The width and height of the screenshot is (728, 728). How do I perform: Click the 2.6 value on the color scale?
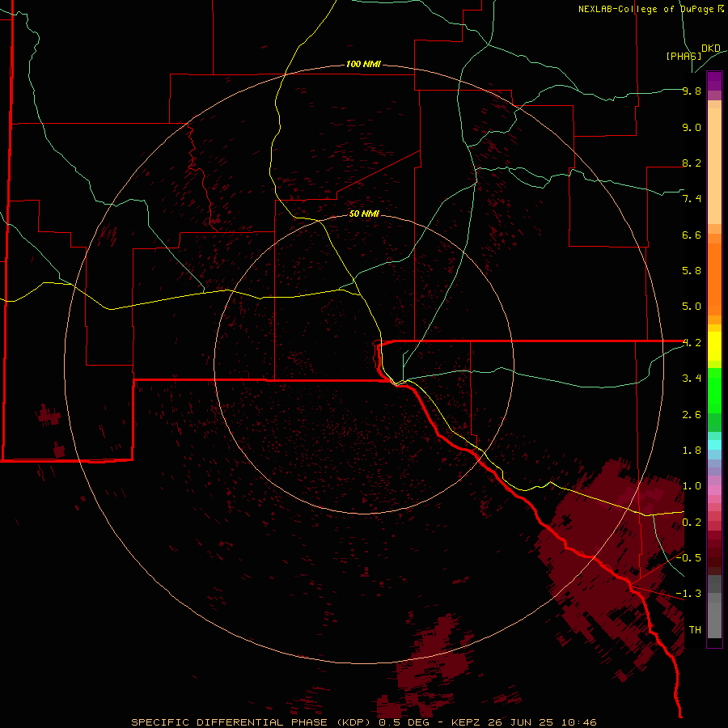692,415
